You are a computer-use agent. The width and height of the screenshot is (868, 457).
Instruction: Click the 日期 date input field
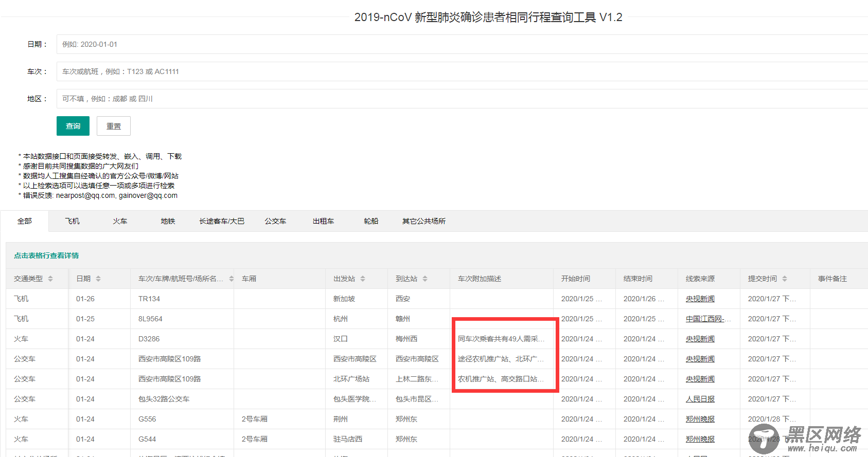click(x=462, y=44)
